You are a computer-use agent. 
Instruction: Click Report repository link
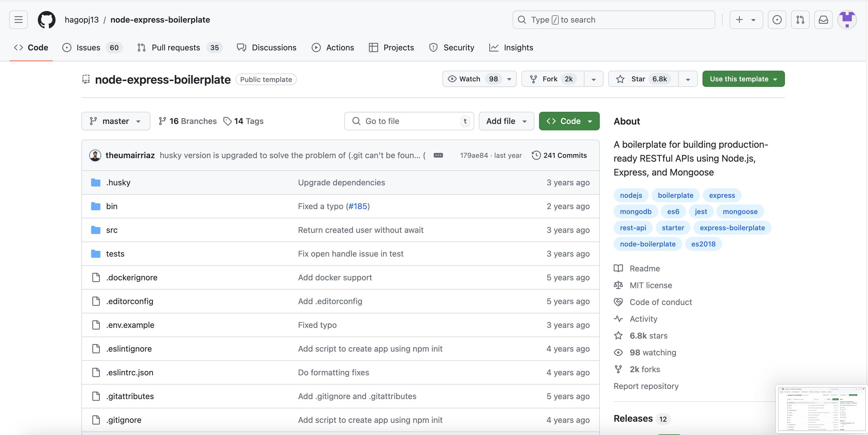646,386
